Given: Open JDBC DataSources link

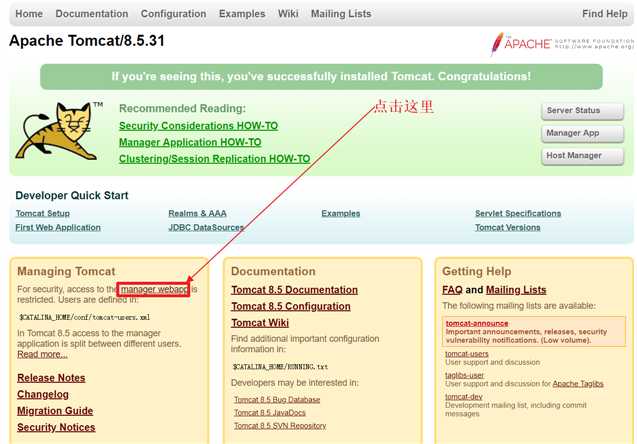Looking at the screenshot, I should pyautogui.click(x=206, y=227).
